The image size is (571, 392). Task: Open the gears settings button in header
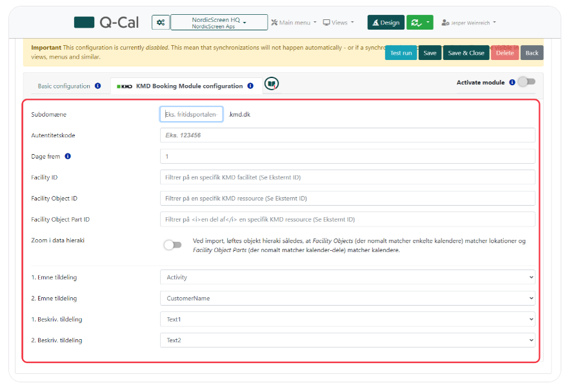(161, 23)
